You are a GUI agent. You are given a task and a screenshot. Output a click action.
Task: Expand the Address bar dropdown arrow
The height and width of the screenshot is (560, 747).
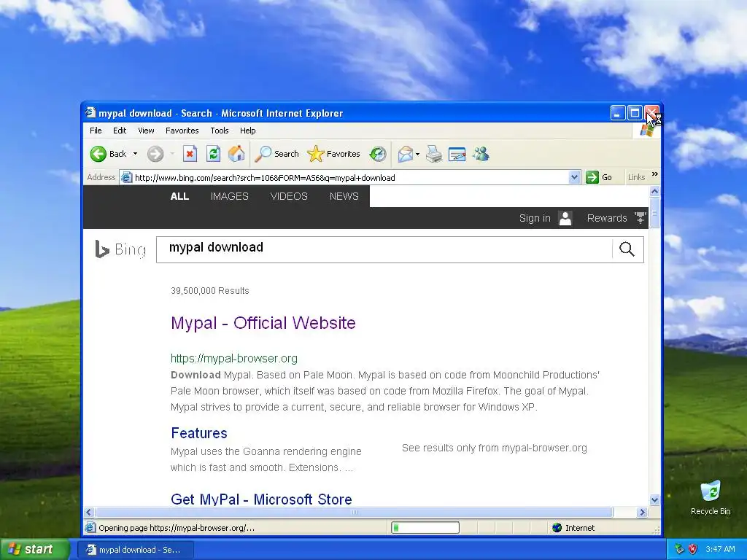click(x=575, y=178)
